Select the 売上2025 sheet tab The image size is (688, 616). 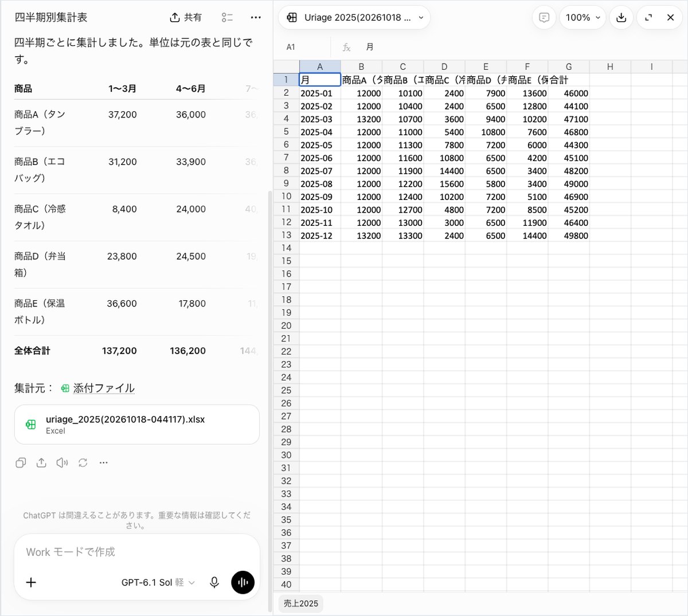click(301, 603)
